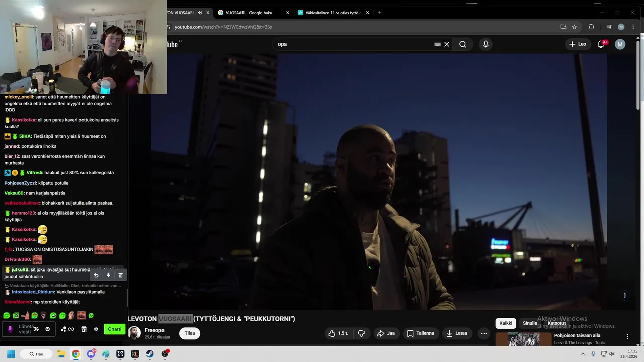This screenshot has width=644, height=362.
Task: Click reply arrow on jutkuRS message
Action: pos(96,275)
